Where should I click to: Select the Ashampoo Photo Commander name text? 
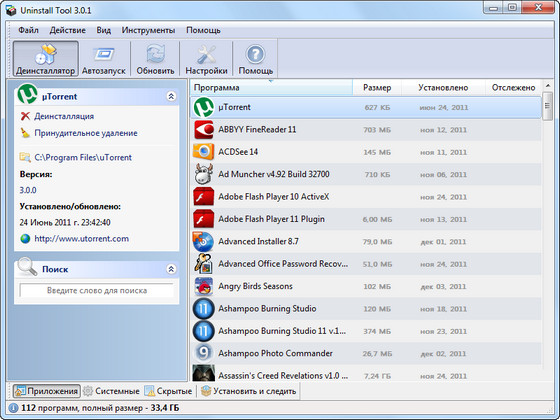click(x=275, y=353)
